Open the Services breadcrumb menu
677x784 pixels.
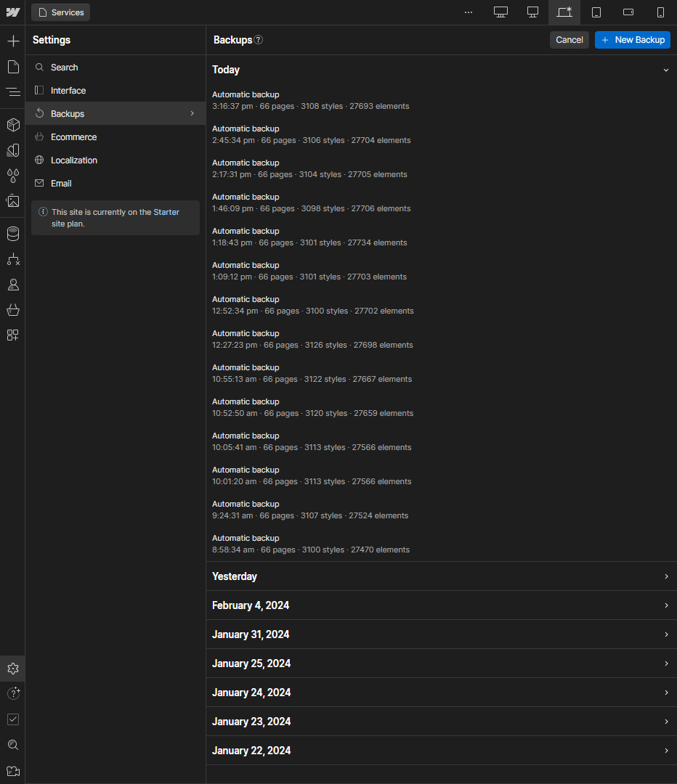point(60,12)
